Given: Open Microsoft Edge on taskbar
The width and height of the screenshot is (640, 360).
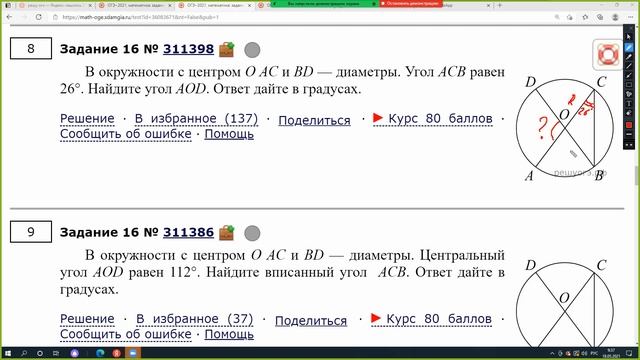Looking at the screenshot, I should pyautogui.click(x=100, y=353).
